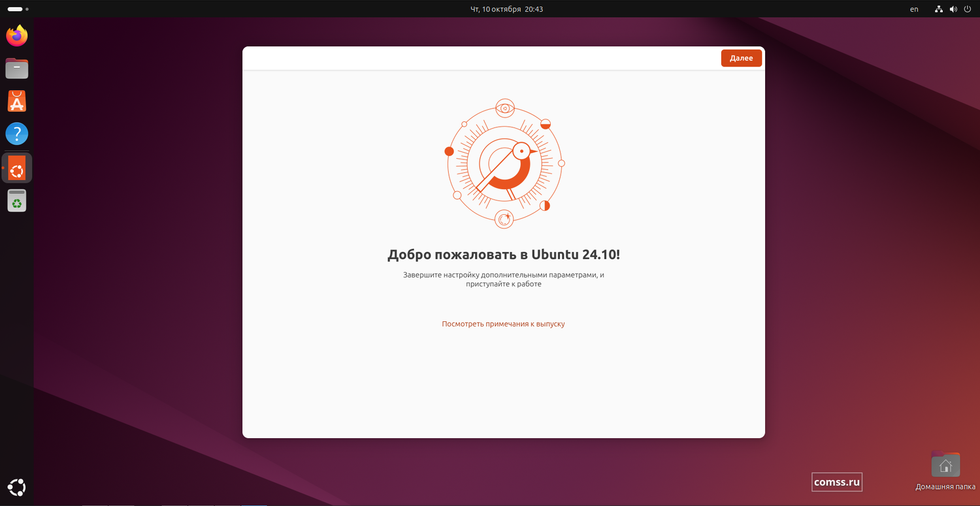This screenshot has width=980, height=506.
Task: Open the volume indicator in top bar
Action: [953, 9]
